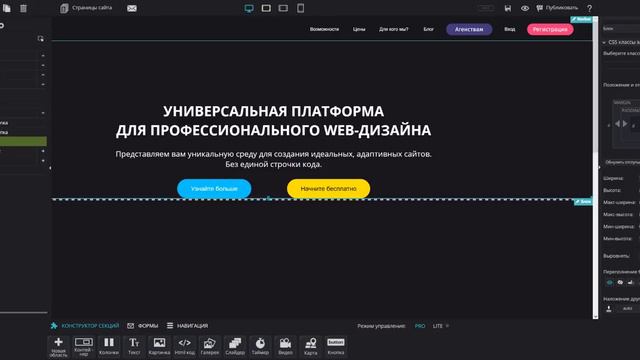
Task: Click the Агенствам purple button
Action: coord(469,29)
